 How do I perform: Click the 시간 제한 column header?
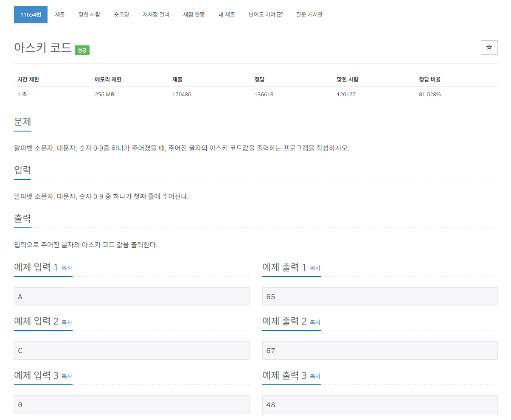(x=28, y=79)
